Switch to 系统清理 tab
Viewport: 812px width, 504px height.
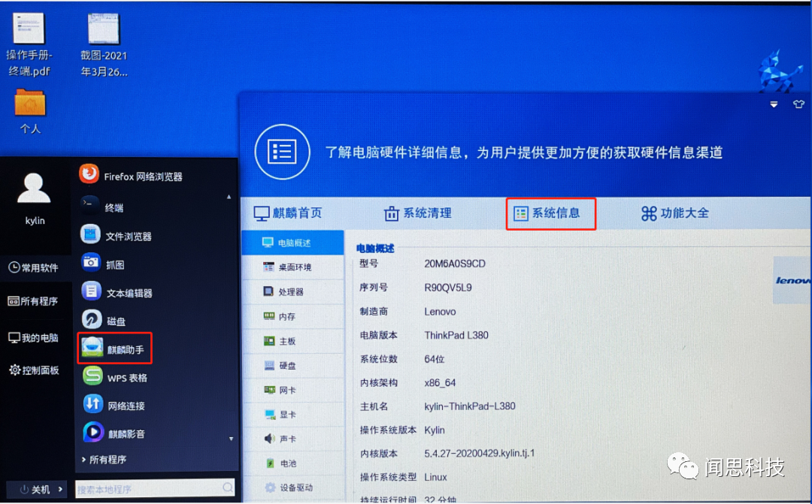(x=417, y=213)
